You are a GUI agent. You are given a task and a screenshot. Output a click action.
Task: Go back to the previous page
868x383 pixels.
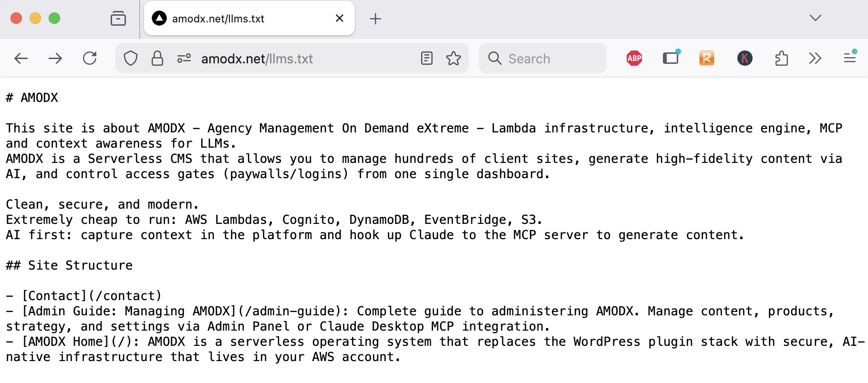tap(21, 59)
